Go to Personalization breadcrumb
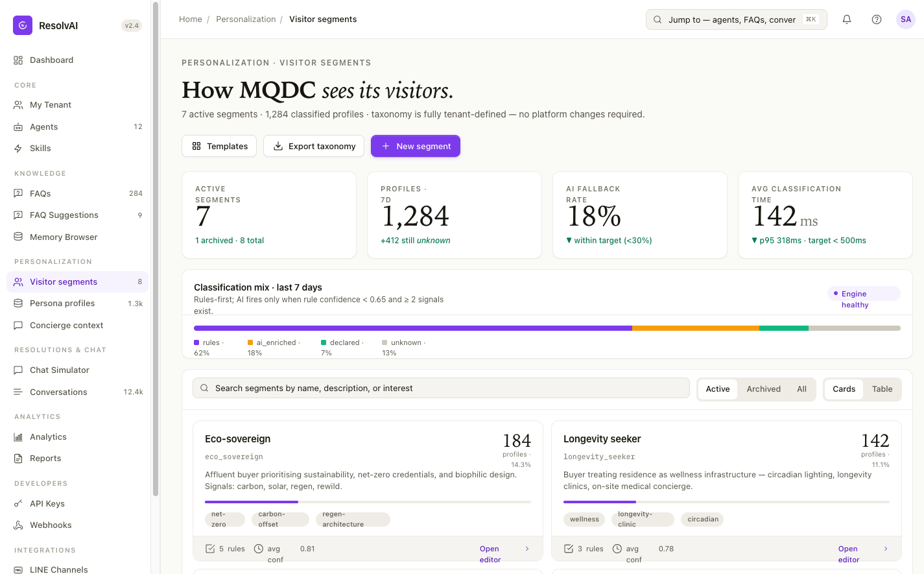The height and width of the screenshot is (574, 924). pos(246,19)
